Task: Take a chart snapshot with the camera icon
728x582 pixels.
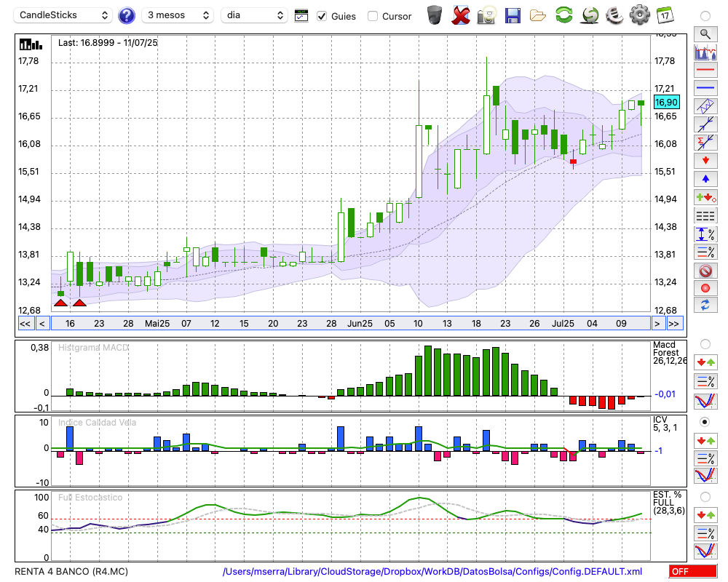Action: tap(486, 15)
